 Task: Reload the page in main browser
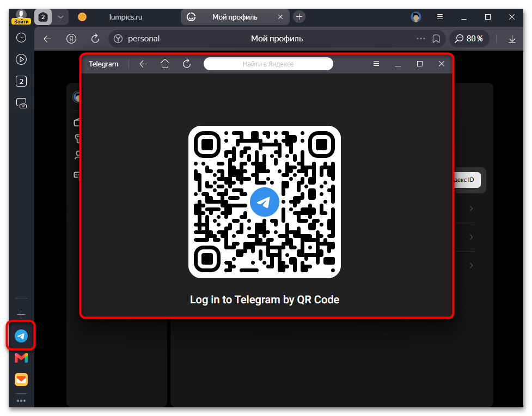[95, 39]
